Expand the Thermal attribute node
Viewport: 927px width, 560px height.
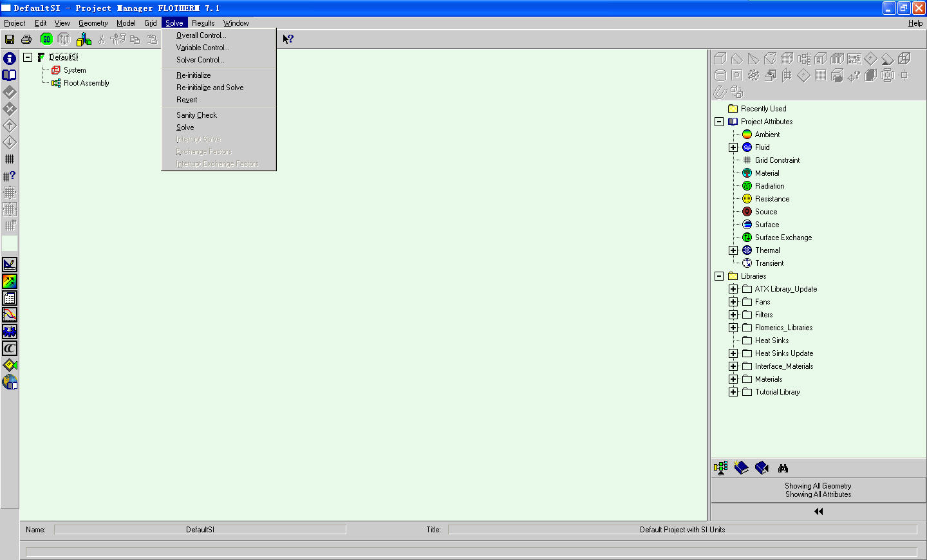tap(733, 250)
